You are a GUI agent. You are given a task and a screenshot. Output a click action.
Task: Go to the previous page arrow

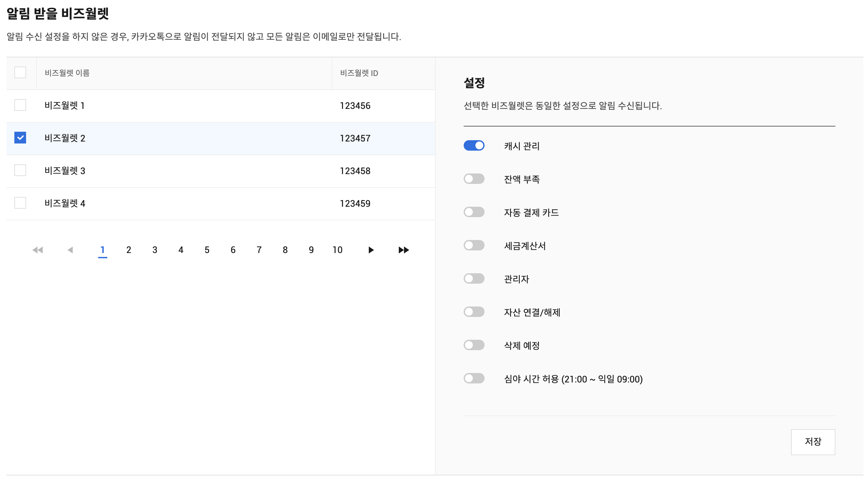pyautogui.click(x=70, y=250)
